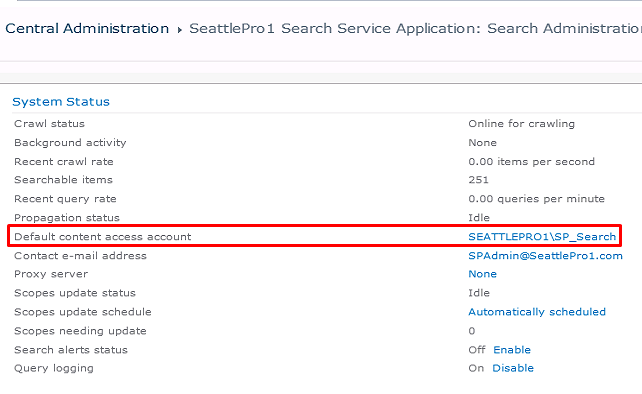The width and height of the screenshot is (642, 394).
Task: Click the Scopes needing update label
Action: (80, 331)
